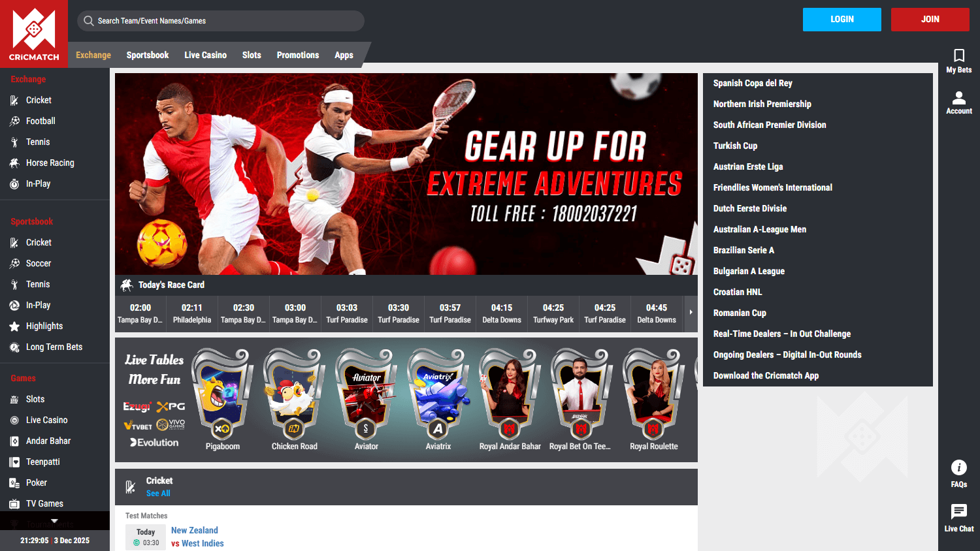Select the Teenpatti game icon
Image resolution: width=980 pixels, height=551 pixels.
14,462
